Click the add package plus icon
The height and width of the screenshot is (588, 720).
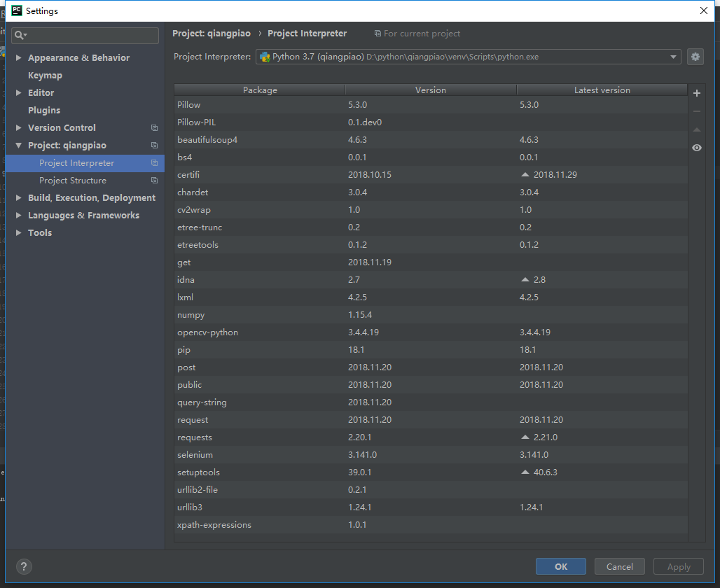(x=696, y=93)
